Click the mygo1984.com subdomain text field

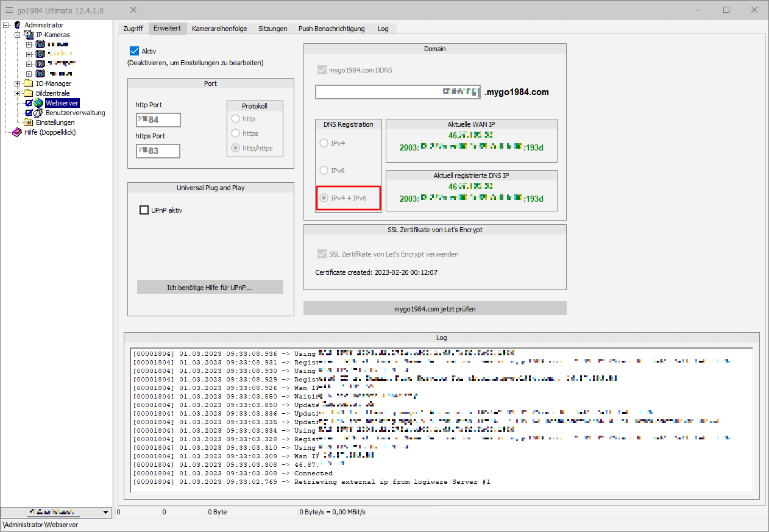[398, 92]
